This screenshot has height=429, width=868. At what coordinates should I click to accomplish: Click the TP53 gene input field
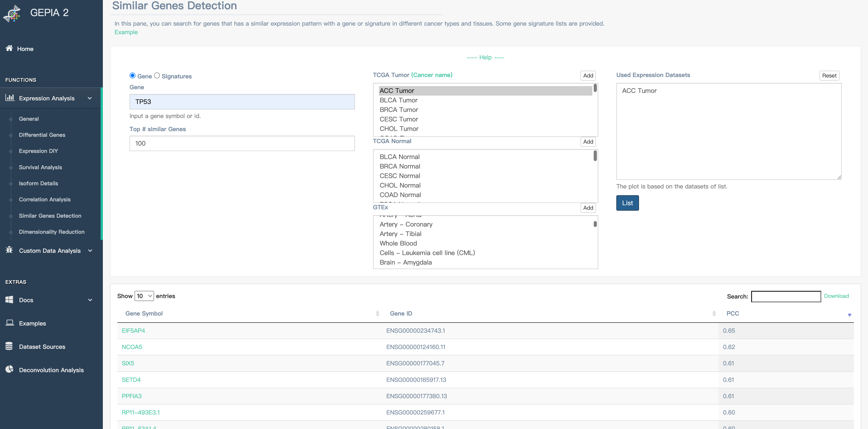click(x=242, y=102)
